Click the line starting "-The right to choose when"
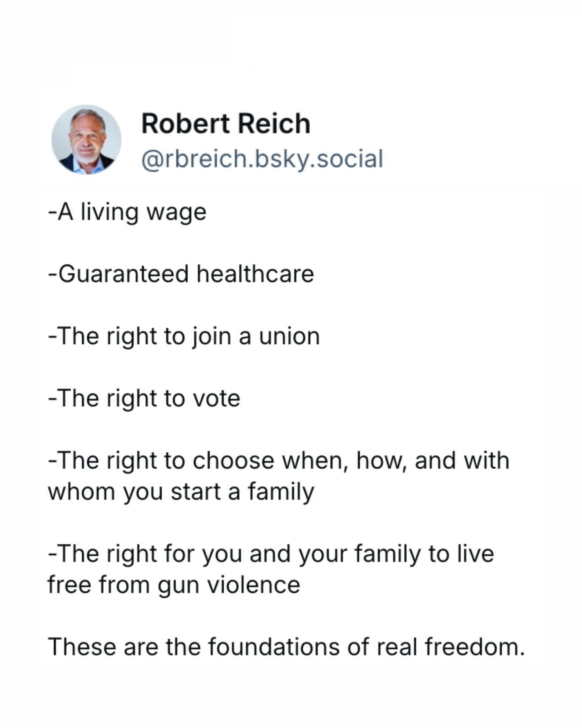Screen dimensions: 582x728 point(278,461)
